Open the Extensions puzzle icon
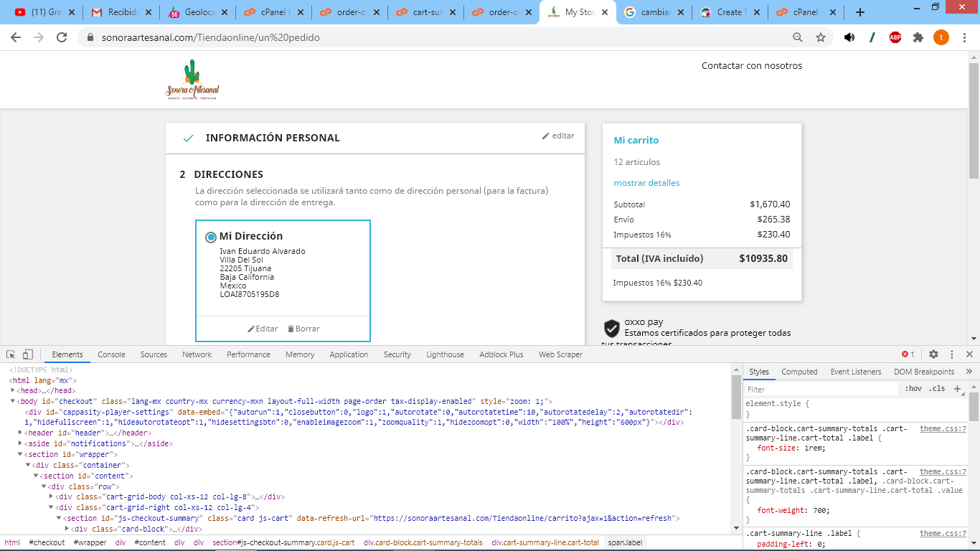 [918, 37]
